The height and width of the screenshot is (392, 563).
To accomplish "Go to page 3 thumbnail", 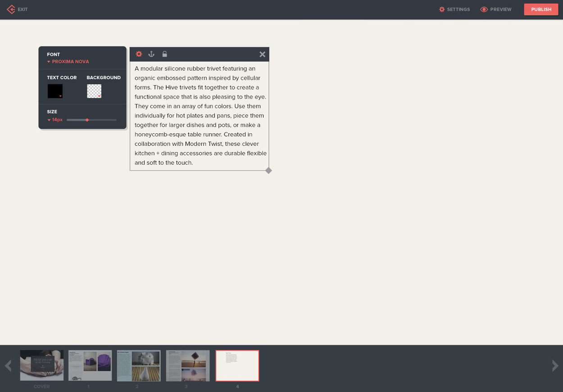I will (188, 365).
